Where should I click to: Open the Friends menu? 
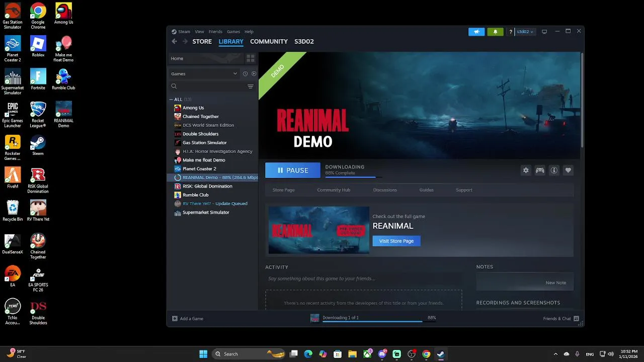(x=215, y=32)
